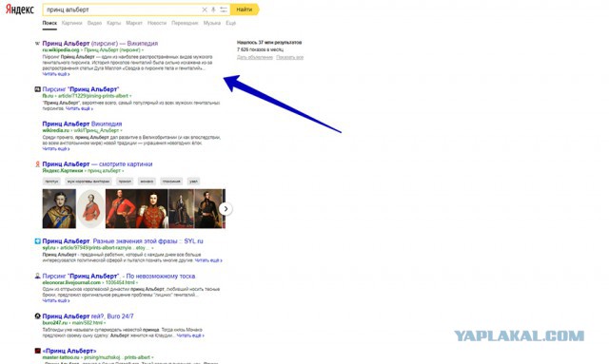Click the yellow Найти button
Image resolution: width=609 pixels, height=364 pixels.
pyautogui.click(x=245, y=10)
